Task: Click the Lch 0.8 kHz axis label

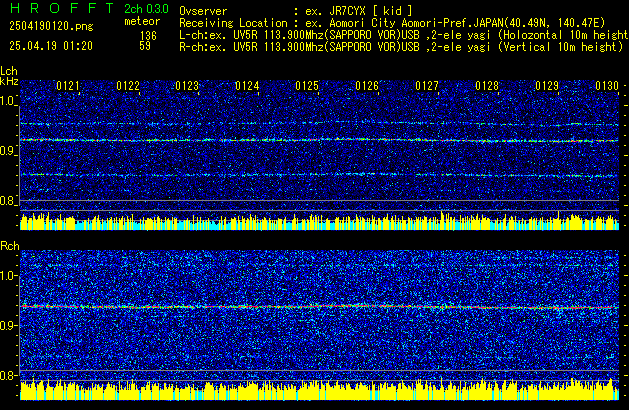Action: pos(8,201)
